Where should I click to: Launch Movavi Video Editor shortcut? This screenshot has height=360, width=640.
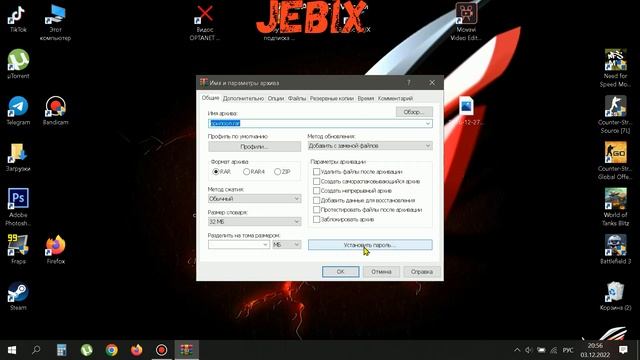tap(466, 22)
